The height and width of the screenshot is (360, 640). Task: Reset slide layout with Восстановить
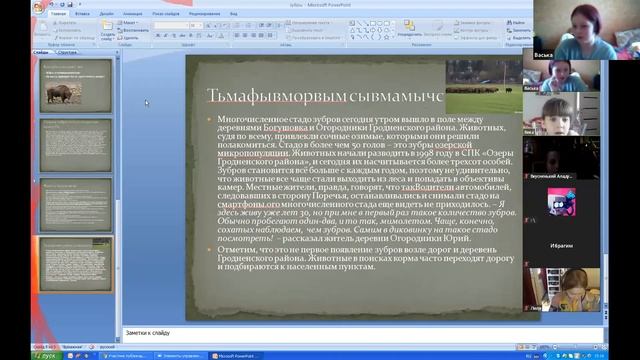133,30
